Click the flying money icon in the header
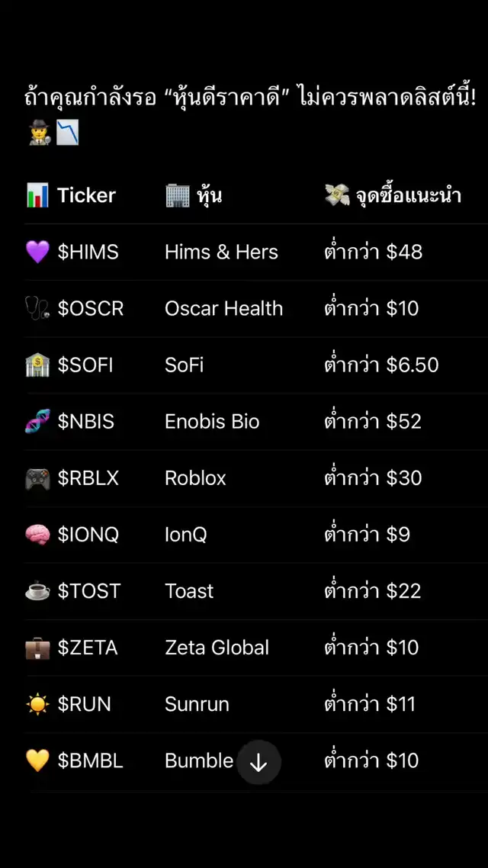Viewport: 488px width, 868px height. coord(336,195)
